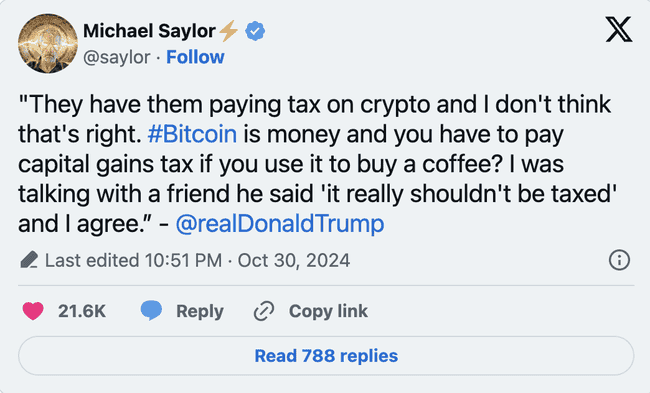Image resolution: width=650 pixels, height=393 pixels.
Task: Click the Michael Saylor display name
Action: [x=149, y=31]
